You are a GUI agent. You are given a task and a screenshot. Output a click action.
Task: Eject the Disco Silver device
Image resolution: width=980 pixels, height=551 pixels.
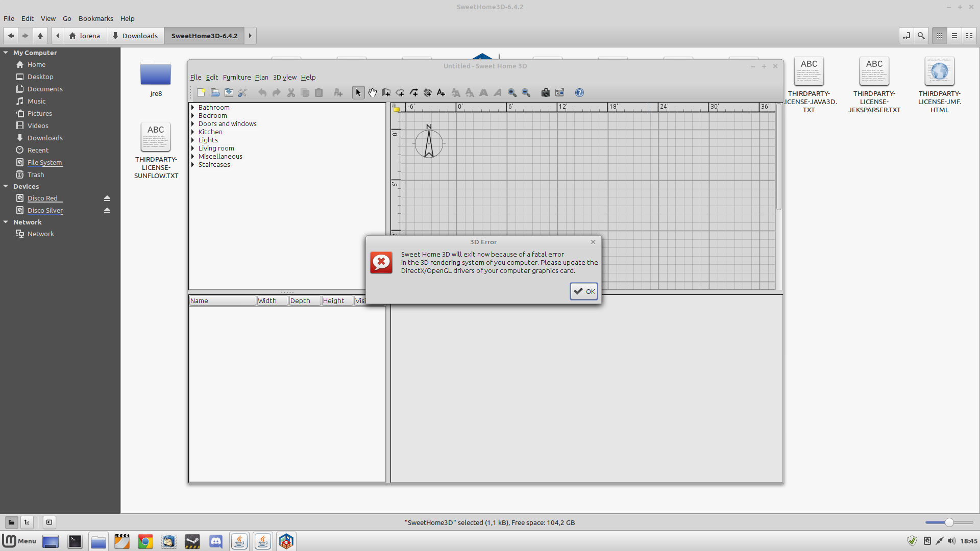(x=107, y=210)
